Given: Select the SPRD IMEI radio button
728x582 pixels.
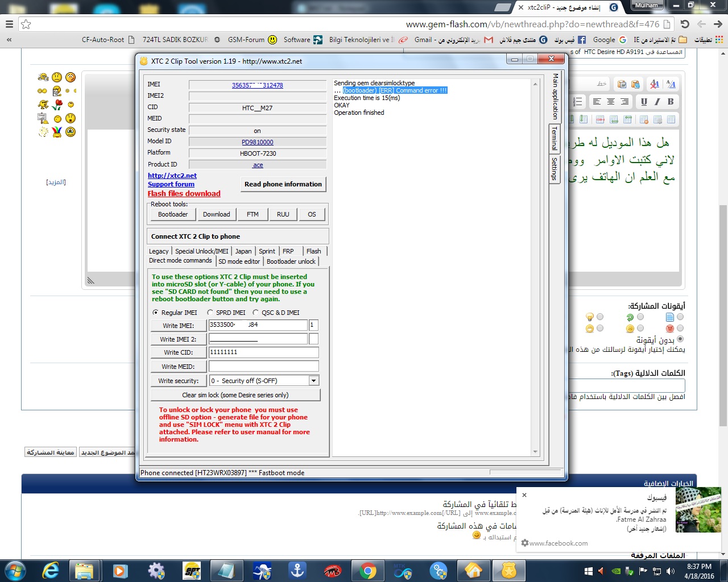Looking at the screenshot, I should pos(210,313).
